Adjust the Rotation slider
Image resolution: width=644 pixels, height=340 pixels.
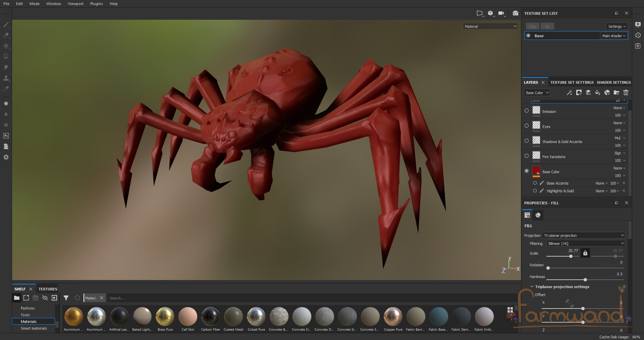[x=585, y=268]
